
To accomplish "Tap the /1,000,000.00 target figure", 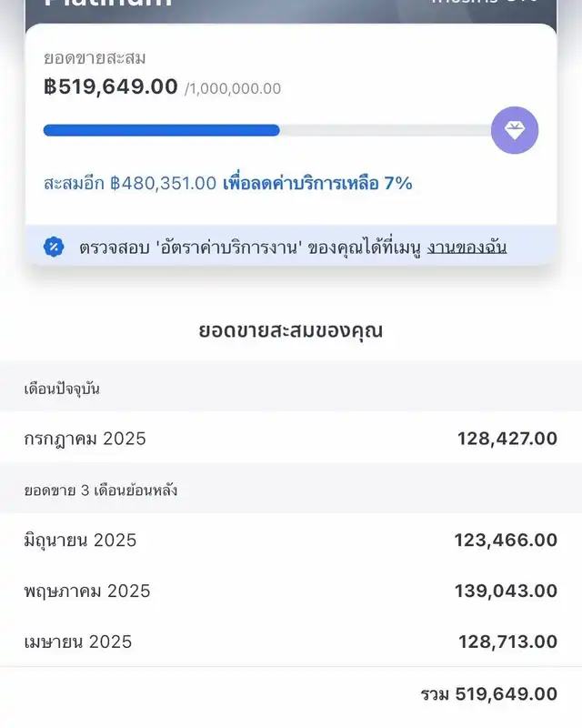I will click(x=233, y=88).
